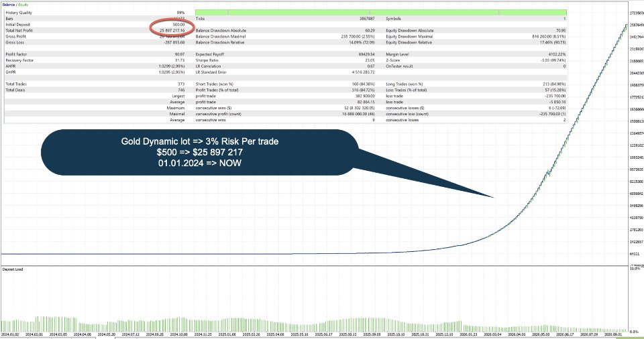Click the 213 (84.98%) long trades value
The width and height of the screenshot is (644, 339).
pos(554,84)
